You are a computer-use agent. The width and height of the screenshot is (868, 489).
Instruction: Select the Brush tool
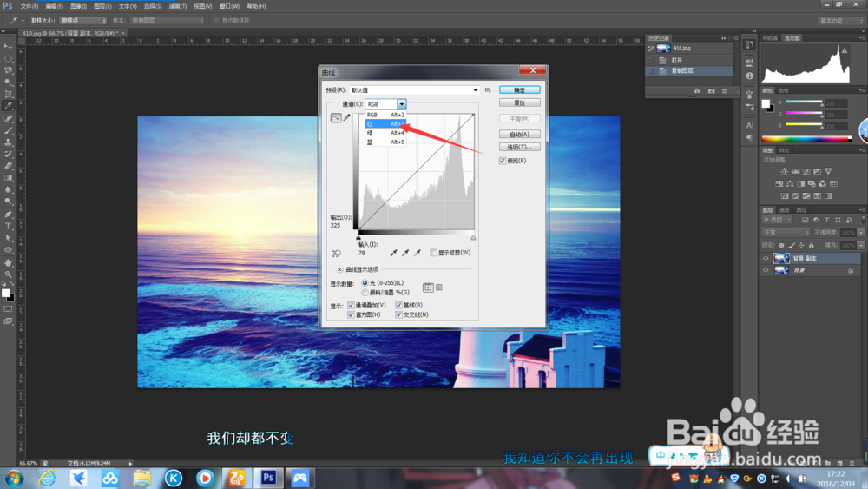[x=9, y=130]
